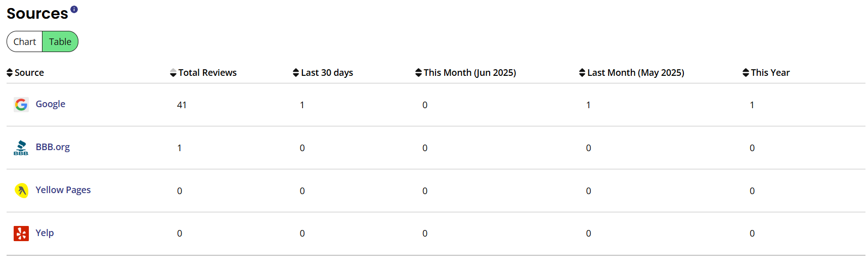Sort by Total Reviews arrow icon
Screen dimensions: 868x275
pos(173,73)
